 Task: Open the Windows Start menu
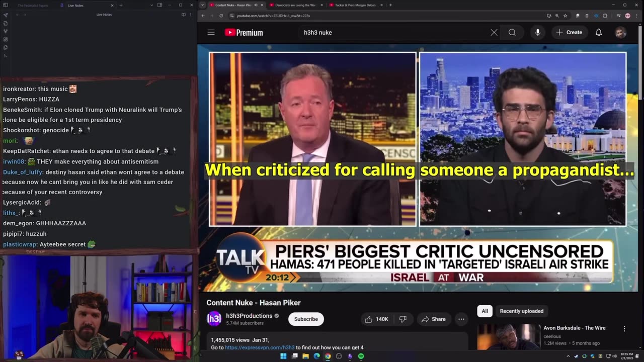(283, 356)
